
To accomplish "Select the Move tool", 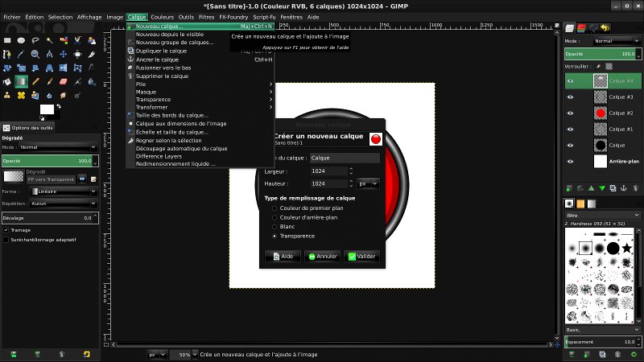I will [64, 54].
